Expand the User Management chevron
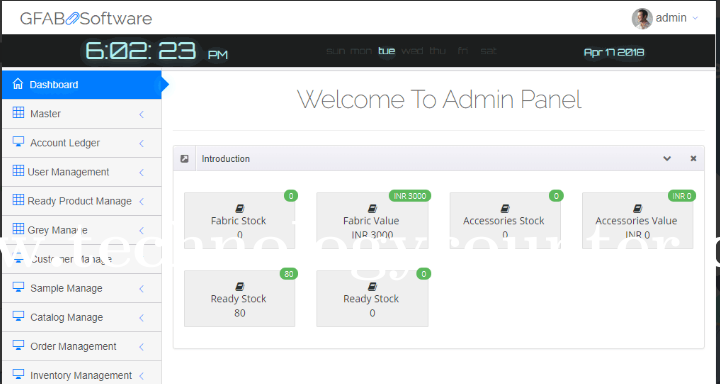Image resolution: width=720 pixels, height=384 pixels. pos(141,172)
